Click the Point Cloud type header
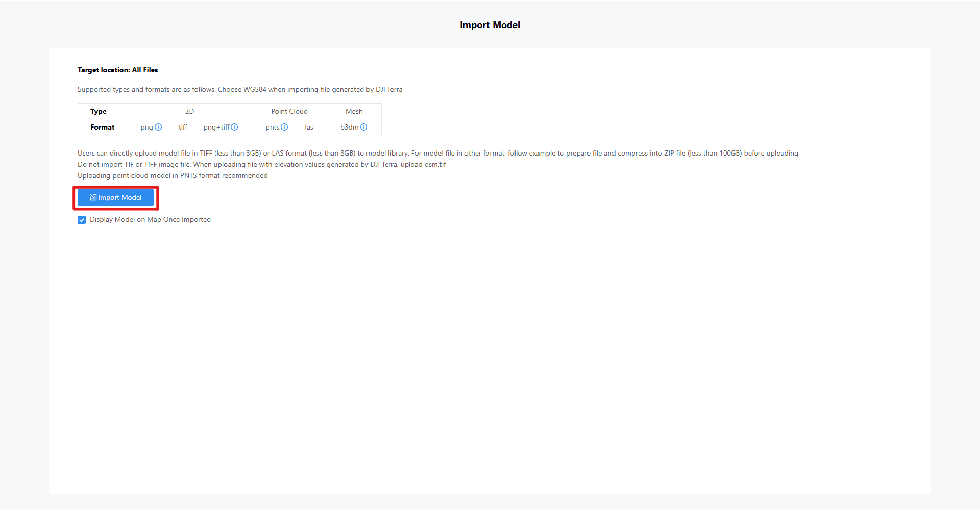The height and width of the screenshot is (509, 980). point(289,111)
